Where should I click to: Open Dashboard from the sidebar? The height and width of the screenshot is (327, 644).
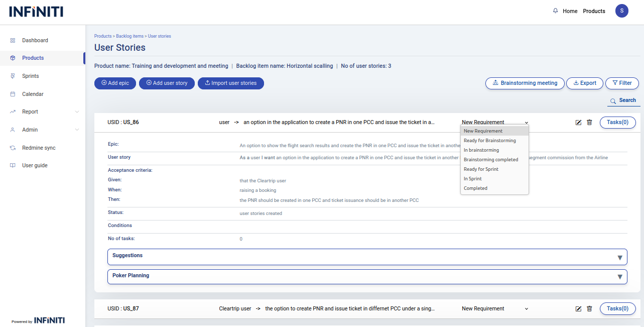pyautogui.click(x=35, y=40)
